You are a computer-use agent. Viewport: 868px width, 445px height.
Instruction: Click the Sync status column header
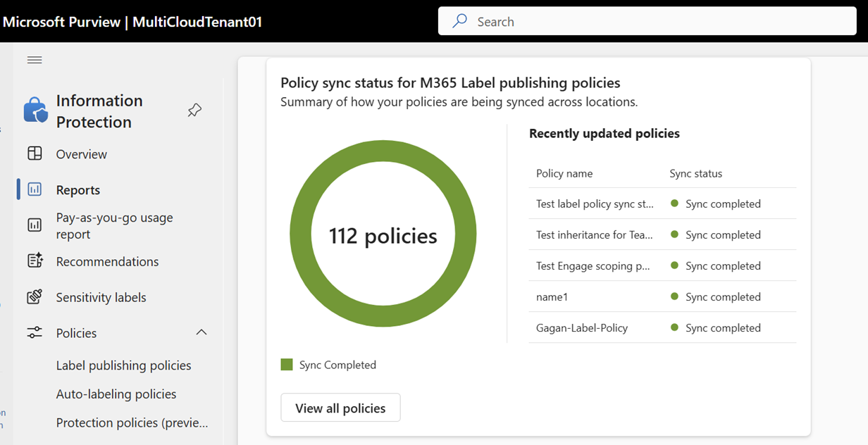click(x=695, y=173)
